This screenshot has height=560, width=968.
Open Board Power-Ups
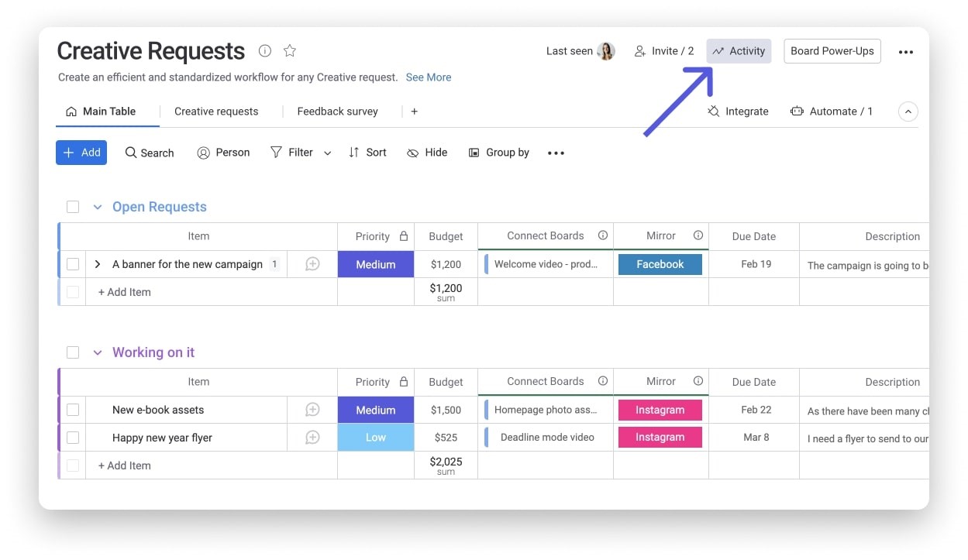[x=832, y=51]
